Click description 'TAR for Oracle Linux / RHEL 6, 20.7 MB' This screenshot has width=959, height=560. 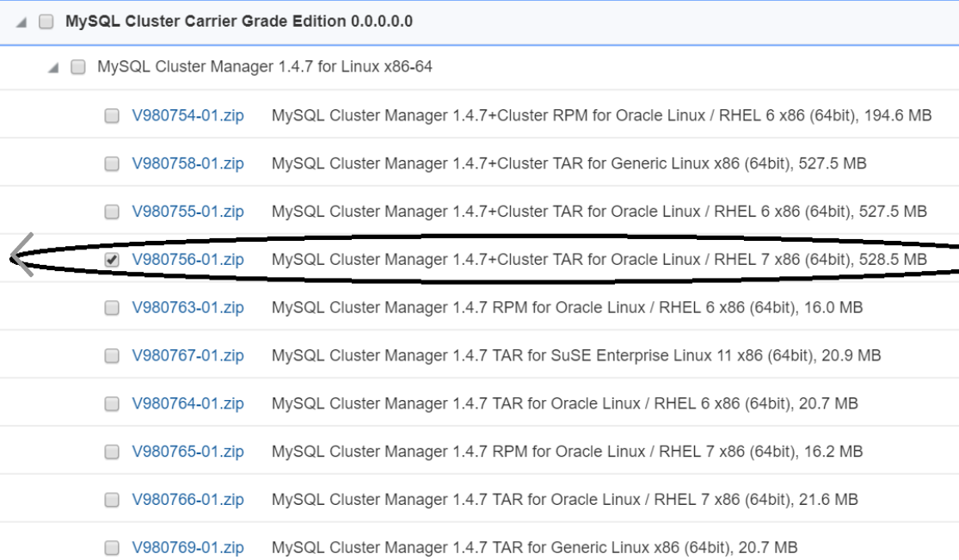pyautogui.click(x=565, y=403)
